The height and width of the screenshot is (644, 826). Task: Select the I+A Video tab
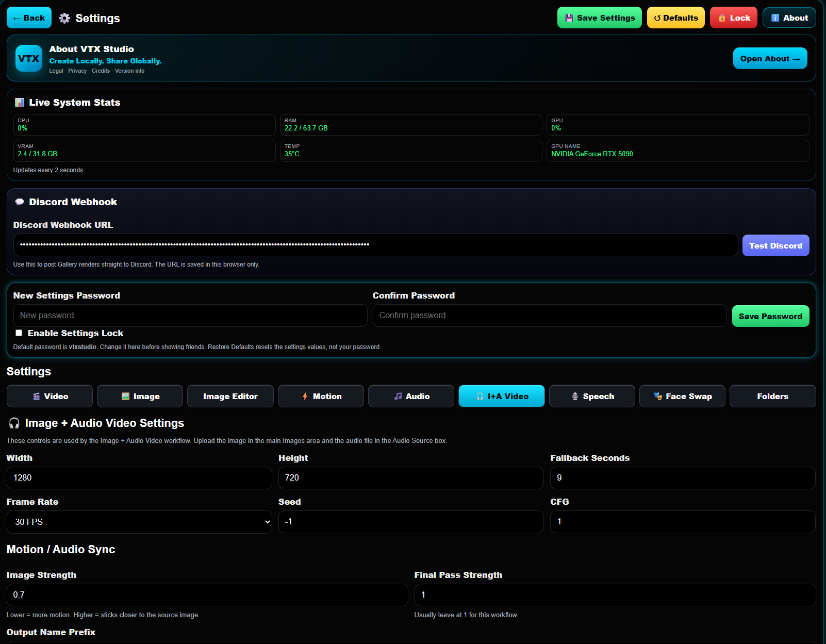click(502, 396)
